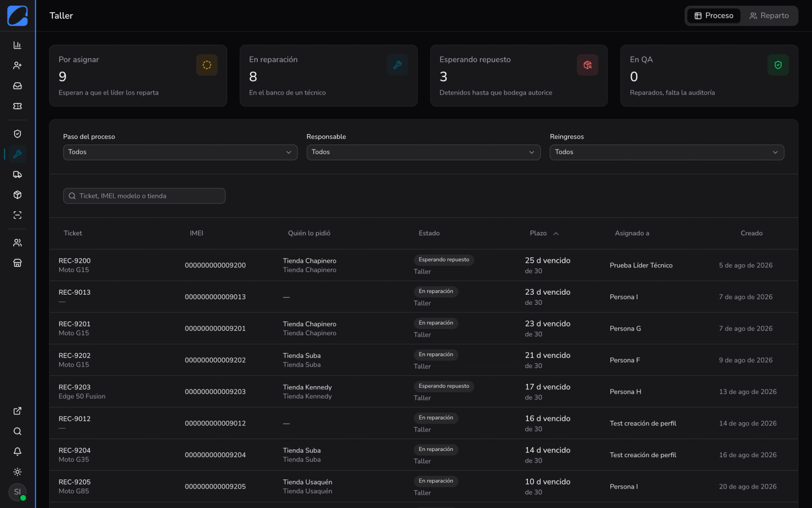Click 'Persona G' assignee cell

[625, 328]
